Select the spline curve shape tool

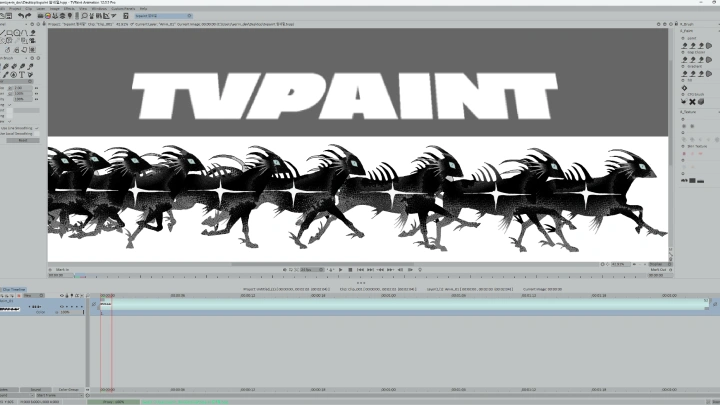[x=25, y=33]
